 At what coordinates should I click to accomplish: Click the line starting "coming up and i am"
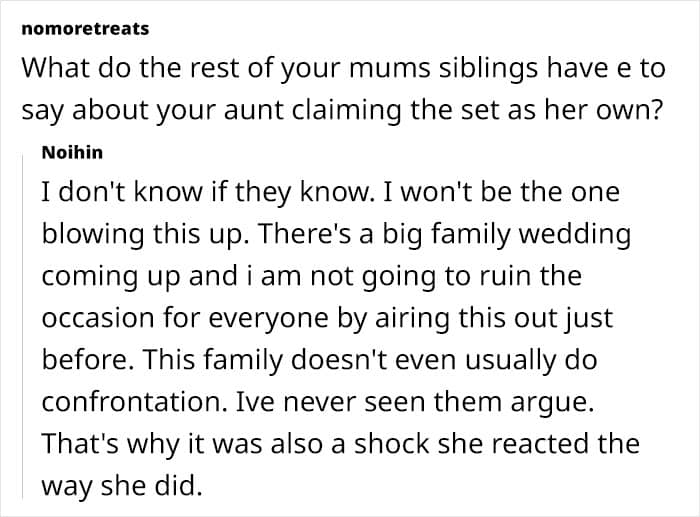pos(310,275)
